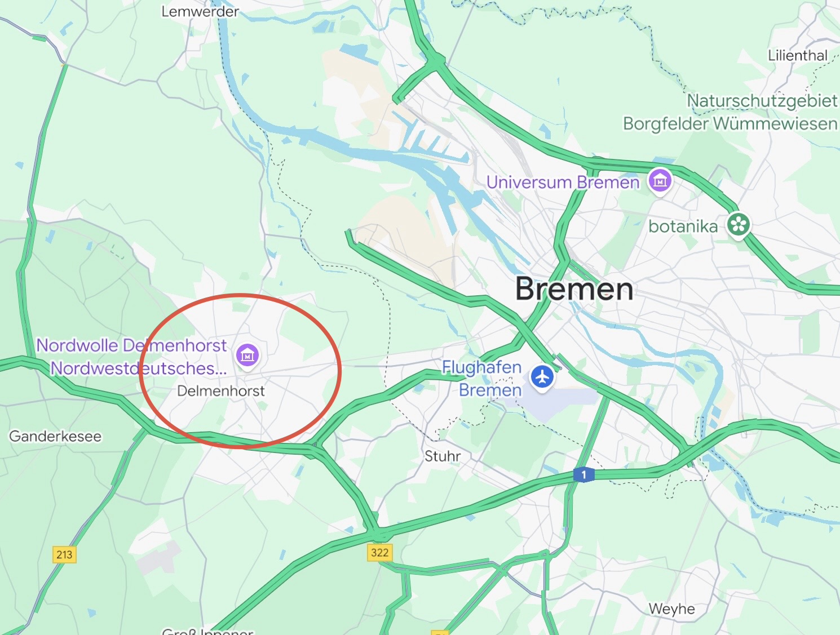Select the Flughafen Bremen airplane icon

coord(542,377)
